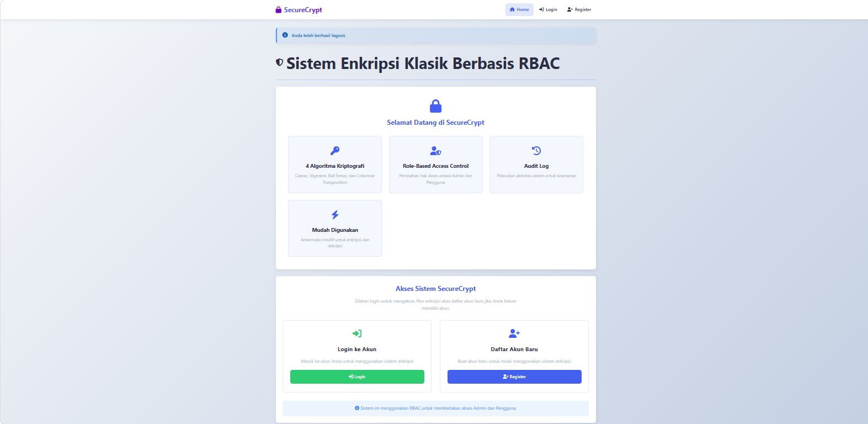Click the "Mudah Digunakan" card title
Viewport: 868px width, 424px height.
pos(335,230)
